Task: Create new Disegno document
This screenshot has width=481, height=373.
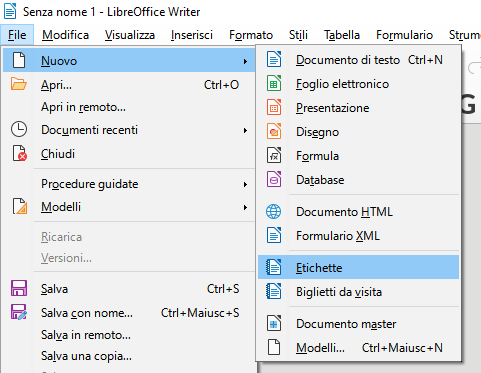Action: pyautogui.click(x=358, y=132)
